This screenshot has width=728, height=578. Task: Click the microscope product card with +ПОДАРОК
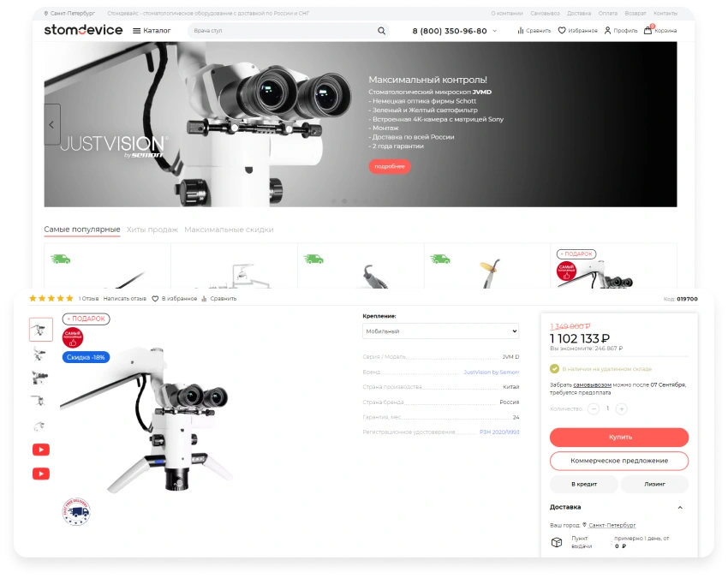pyautogui.click(x=613, y=267)
